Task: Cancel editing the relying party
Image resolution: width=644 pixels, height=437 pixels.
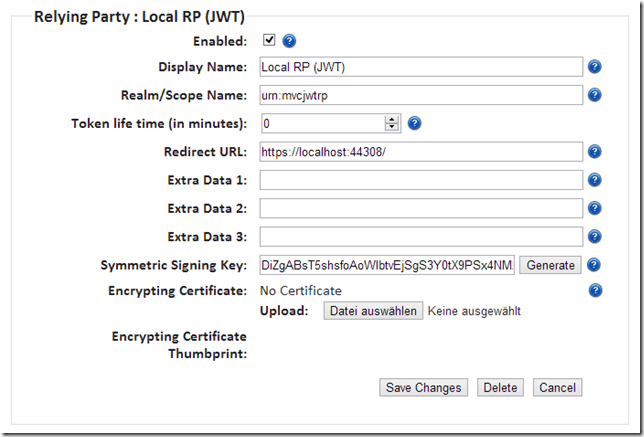Action: coord(556,387)
